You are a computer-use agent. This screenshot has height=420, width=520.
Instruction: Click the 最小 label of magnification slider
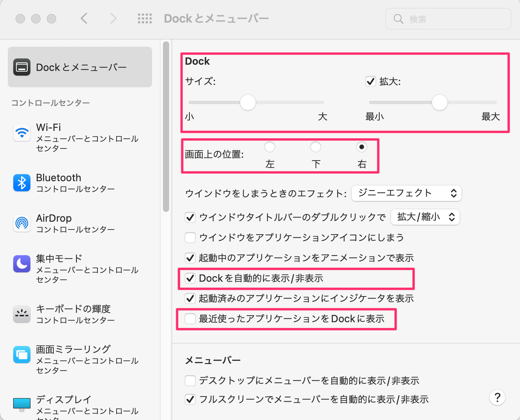click(x=375, y=116)
